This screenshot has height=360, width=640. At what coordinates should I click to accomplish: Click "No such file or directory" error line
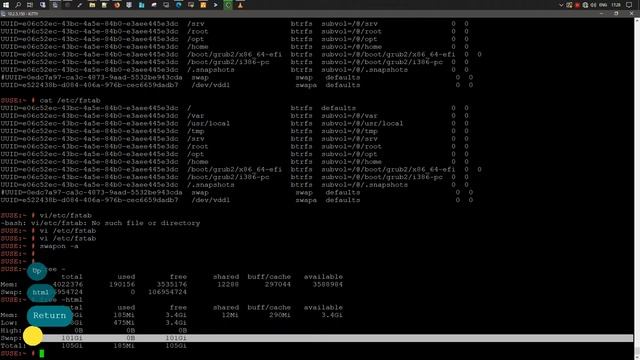(x=146, y=223)
